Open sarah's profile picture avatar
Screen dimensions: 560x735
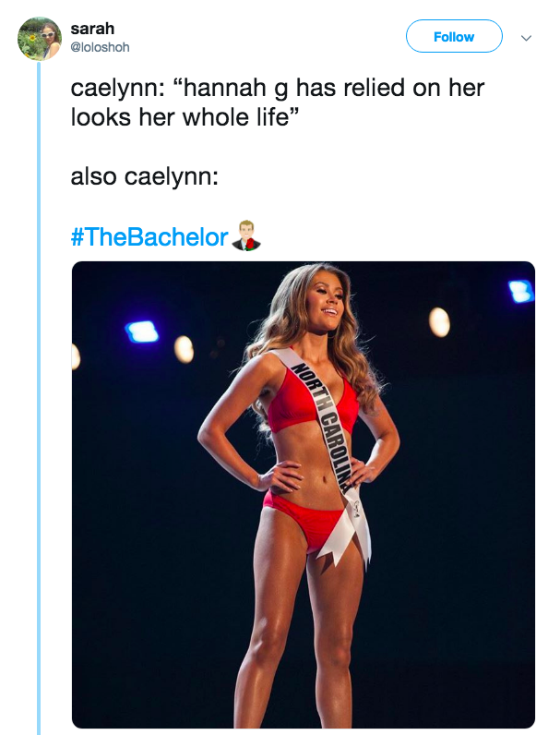tap(40, 39)
